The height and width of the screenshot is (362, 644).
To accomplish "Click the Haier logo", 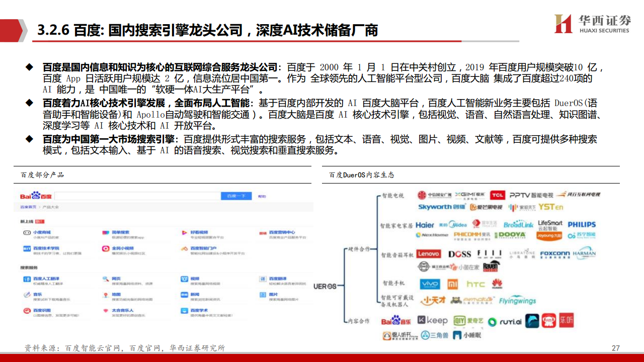I will tap(425, 225).
